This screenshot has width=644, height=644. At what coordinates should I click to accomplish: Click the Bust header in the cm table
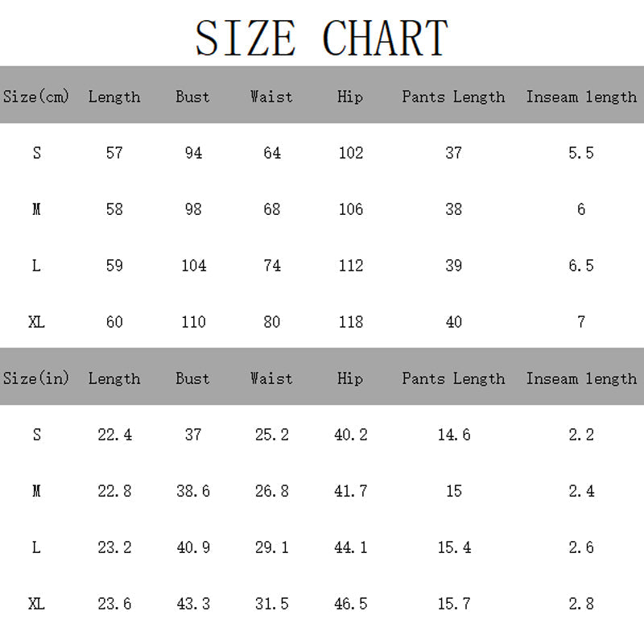tap(192, 97)
